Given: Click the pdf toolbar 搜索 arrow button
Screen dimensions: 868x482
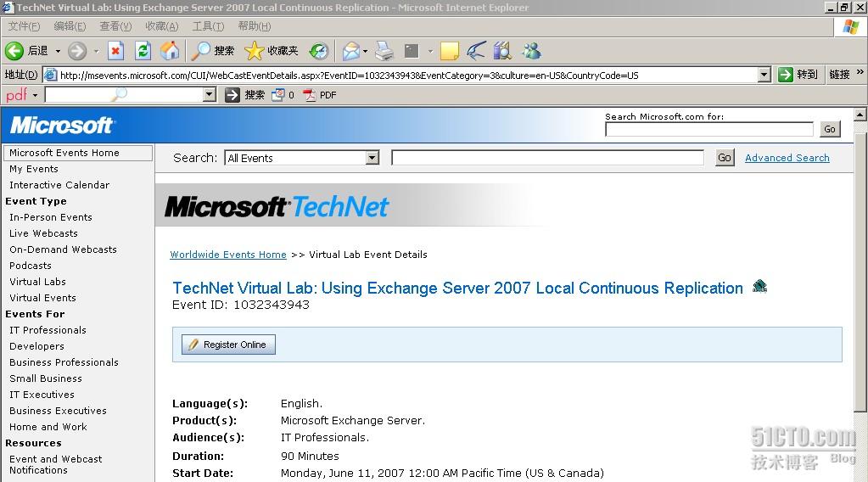Looking at the screenshot, I should click(x=244, y=95).
